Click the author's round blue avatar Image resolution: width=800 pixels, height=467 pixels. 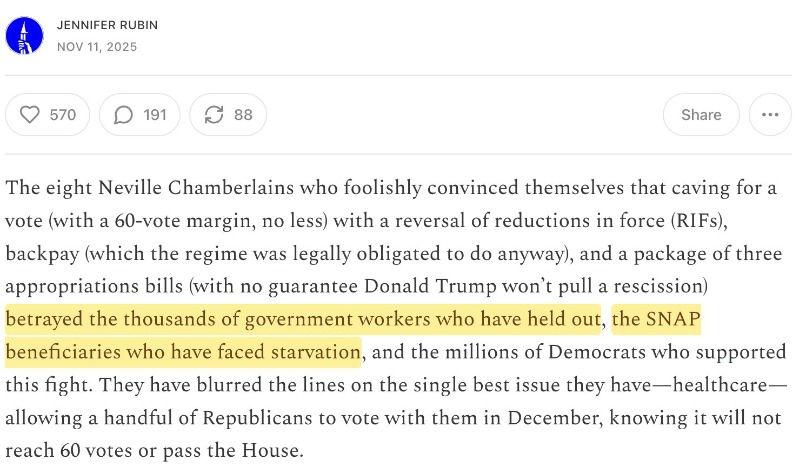click(24, 36)
